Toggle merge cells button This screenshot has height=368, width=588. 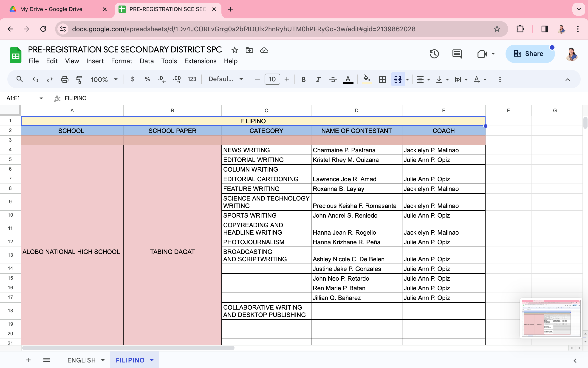(398, 79)
